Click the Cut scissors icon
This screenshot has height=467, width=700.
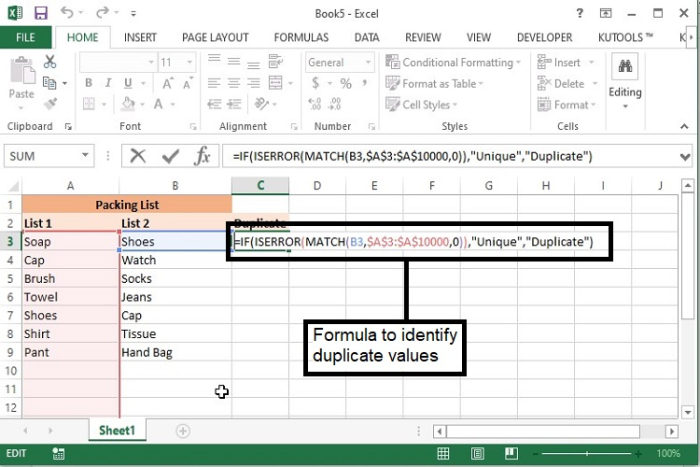pos(51,63)
